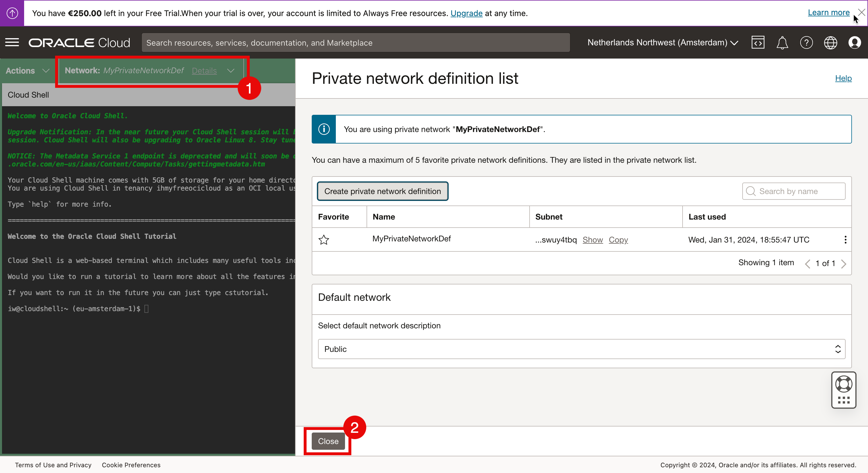Click the upgrade arrow icon in banner

tap(12, 13)
